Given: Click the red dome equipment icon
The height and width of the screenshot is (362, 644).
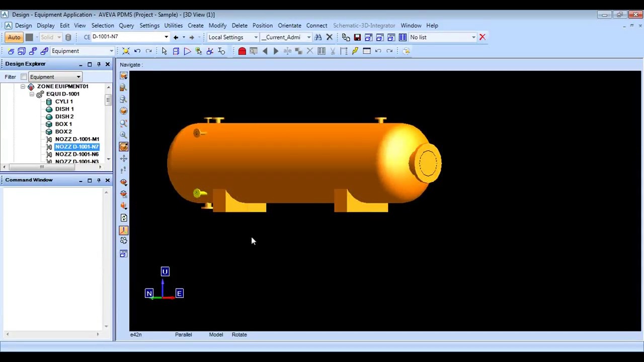Looking at the screenshot, I should tap(242, 51).
